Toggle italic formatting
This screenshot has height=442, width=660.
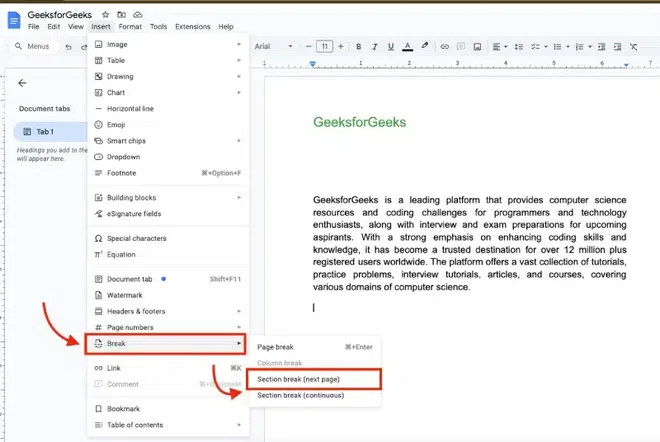[x=375, y=47]
